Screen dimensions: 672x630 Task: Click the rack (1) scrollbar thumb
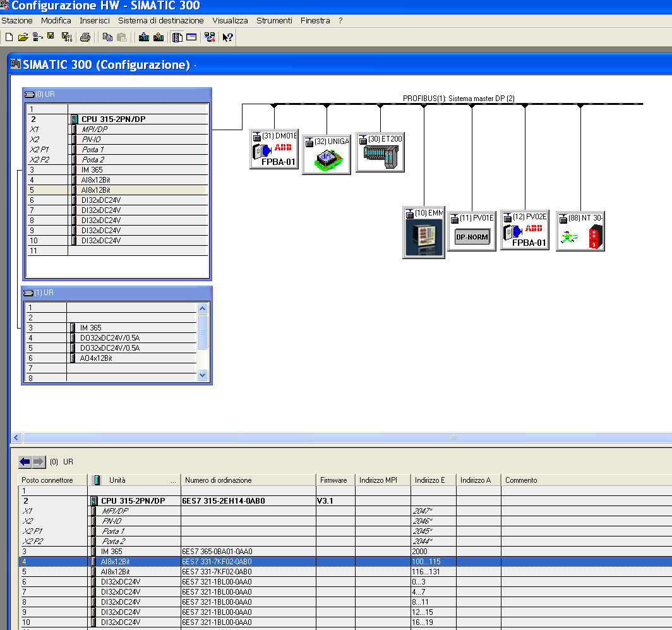click(203, 332)
